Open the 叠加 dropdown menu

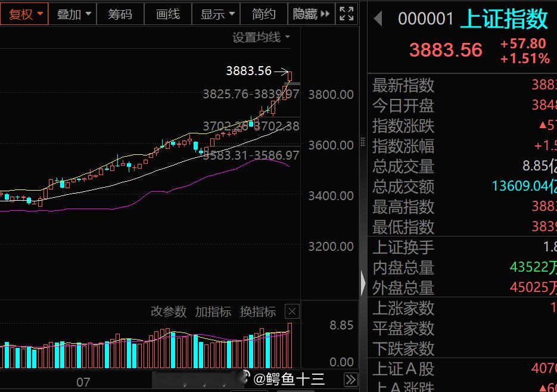click(73, 14)
